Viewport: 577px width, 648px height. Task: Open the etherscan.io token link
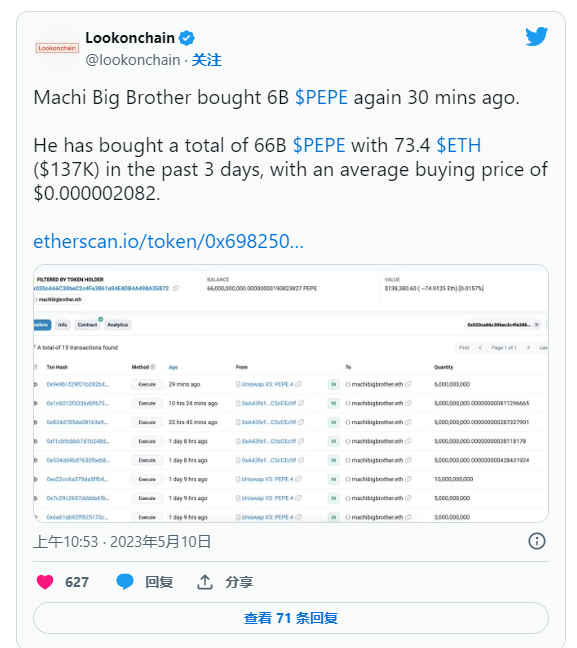tap(168, 241)
